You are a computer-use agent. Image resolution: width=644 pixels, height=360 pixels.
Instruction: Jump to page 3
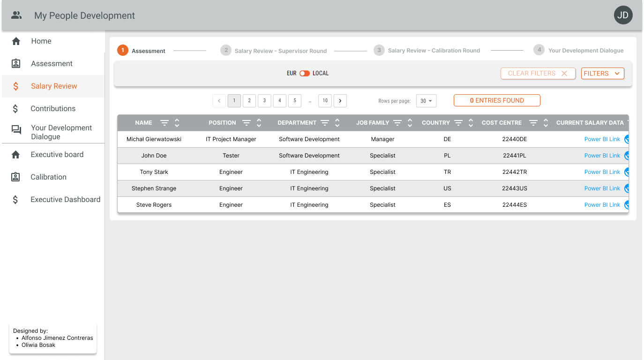point(264,101)
